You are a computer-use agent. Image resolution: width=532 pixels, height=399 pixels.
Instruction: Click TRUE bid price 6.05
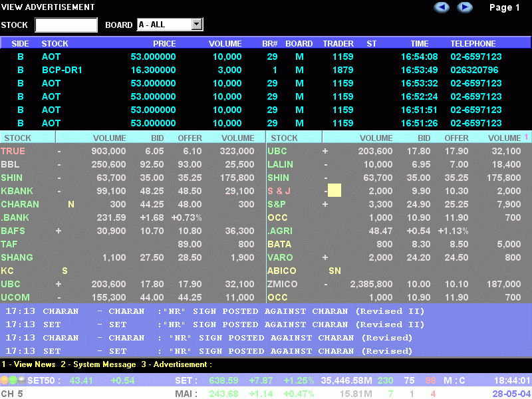point(154,151)
